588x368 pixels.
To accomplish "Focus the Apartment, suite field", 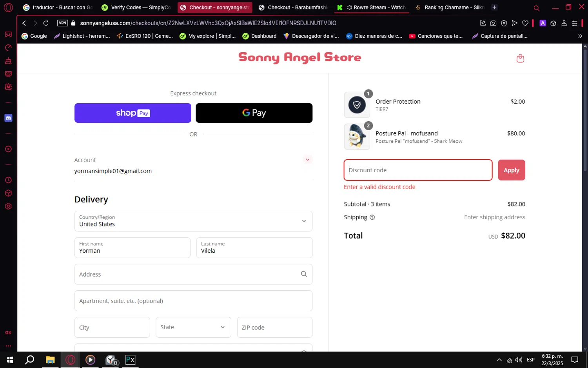I will (x=193, y=301).
